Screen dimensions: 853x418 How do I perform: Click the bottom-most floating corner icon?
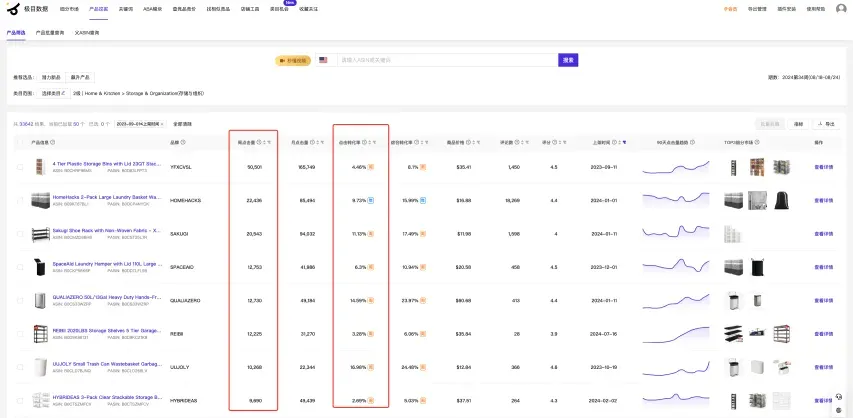tap(839, 410)
